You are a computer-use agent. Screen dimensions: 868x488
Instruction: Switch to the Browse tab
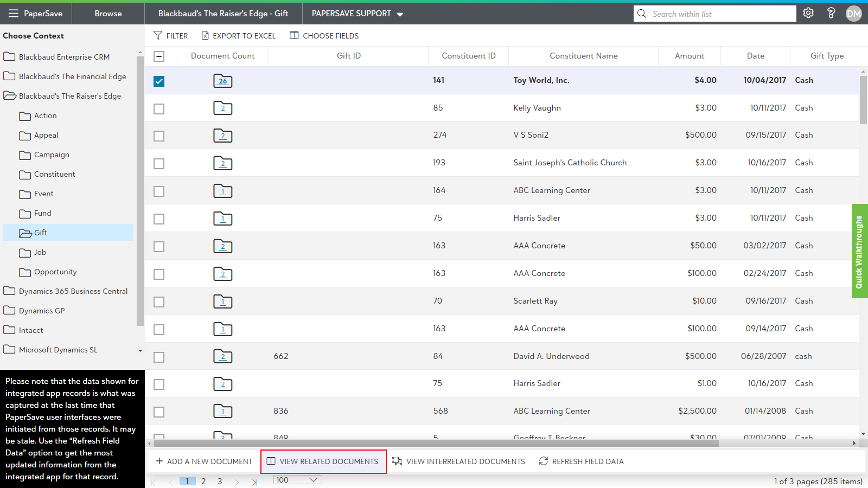pyautogui.click(x=108, y=14)
